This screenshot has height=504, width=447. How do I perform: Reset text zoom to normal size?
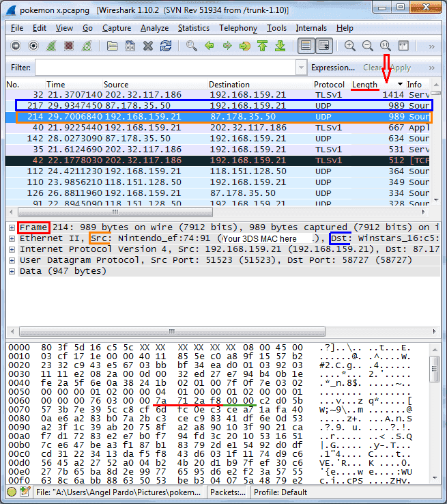tap(386, 46)
